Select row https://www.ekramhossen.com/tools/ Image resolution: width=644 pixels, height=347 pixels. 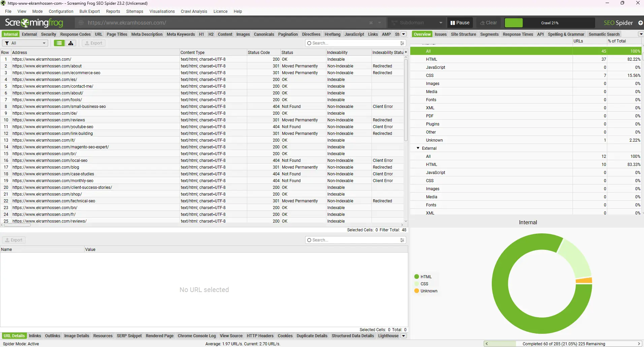pos(202,100)
